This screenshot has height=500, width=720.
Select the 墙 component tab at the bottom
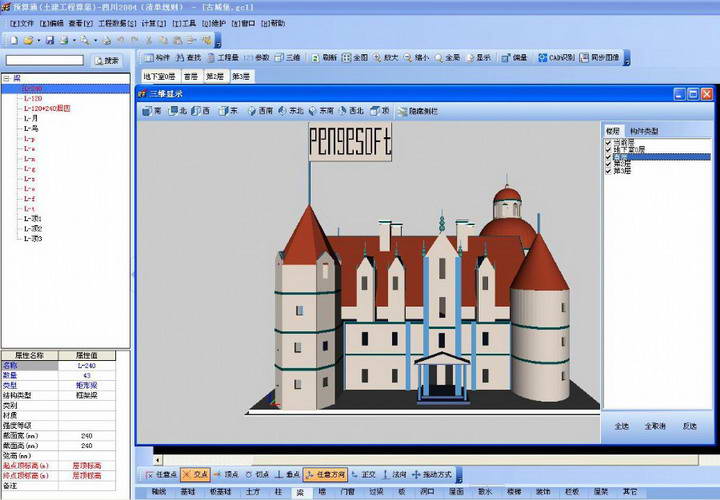click(x=322, y=492)
